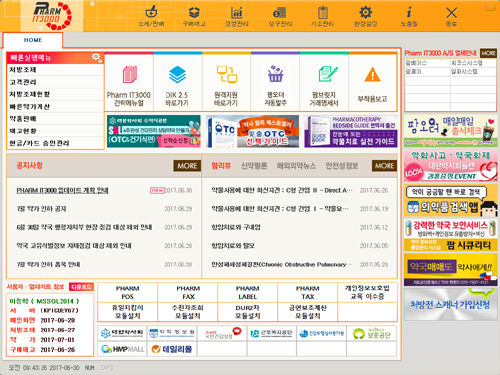Click 수진자조회 모듈설치 button
The image size is (500, 375).
(188, 312)
